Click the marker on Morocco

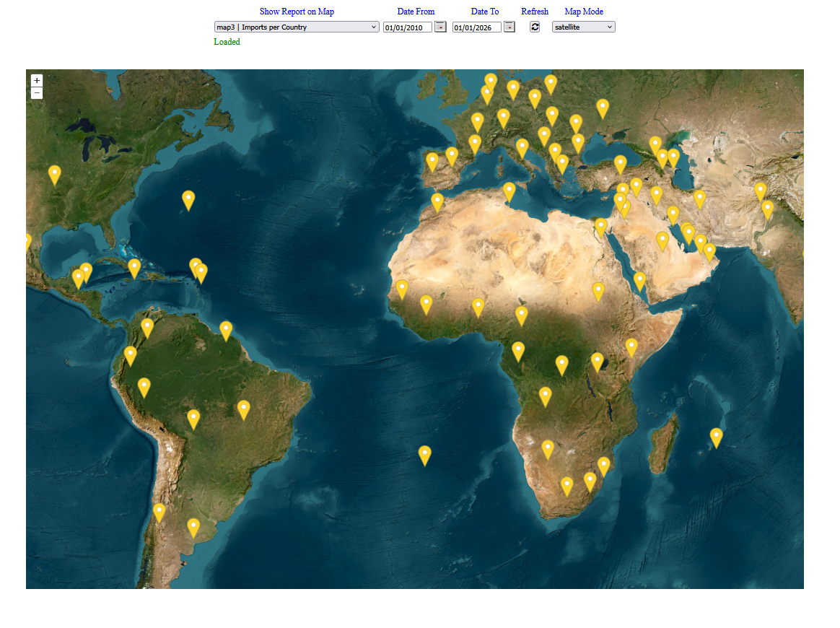pos(437,202)
